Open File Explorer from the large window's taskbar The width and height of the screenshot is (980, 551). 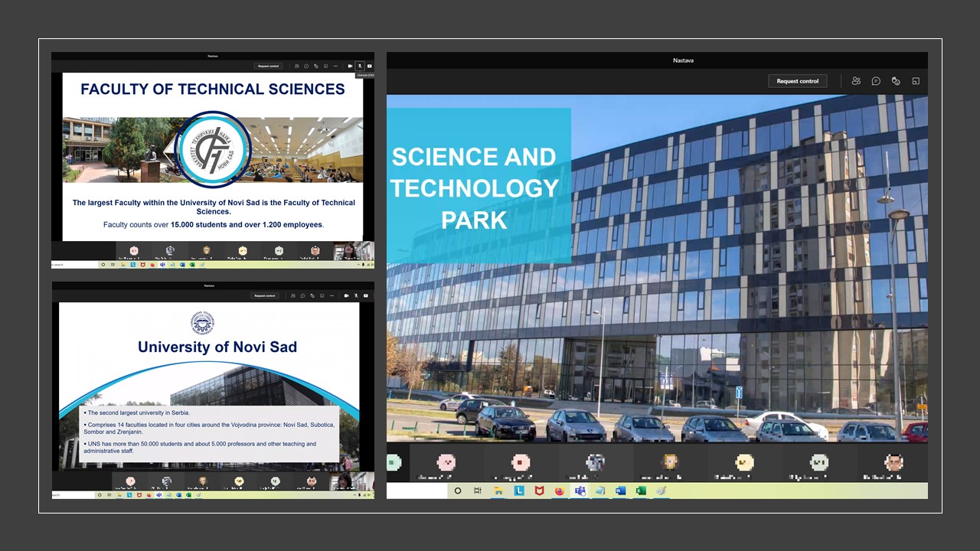(x=498, y=491)
